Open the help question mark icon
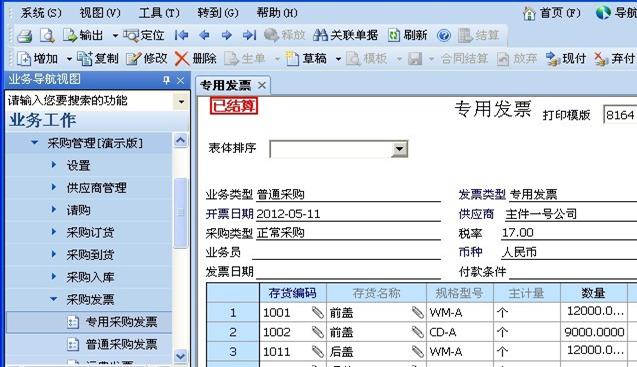Image resolution: width=637 pixels, height=367 pixels. coord(444,36)
